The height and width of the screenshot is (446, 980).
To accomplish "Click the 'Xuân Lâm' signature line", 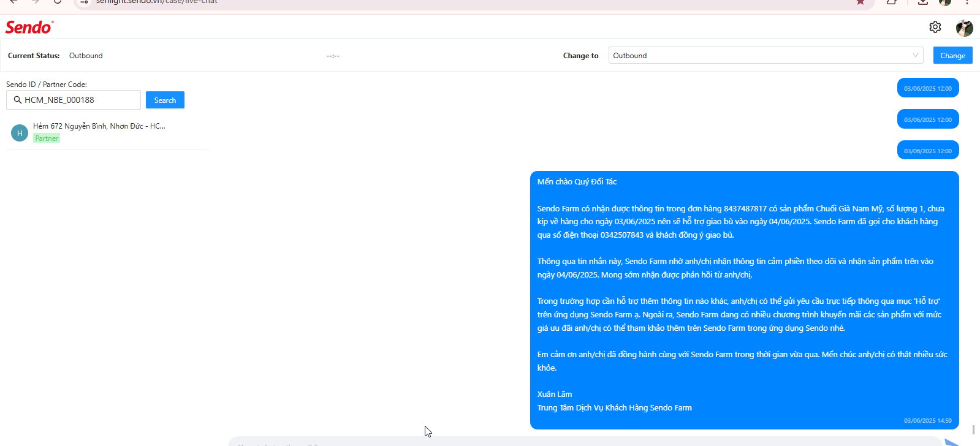I will click(x=555, y=395).
